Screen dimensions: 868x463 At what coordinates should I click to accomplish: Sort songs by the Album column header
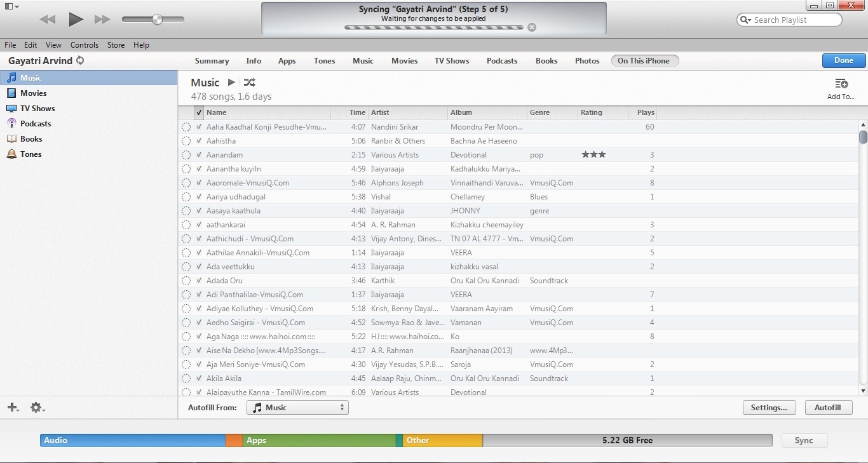tap(487, 112)
